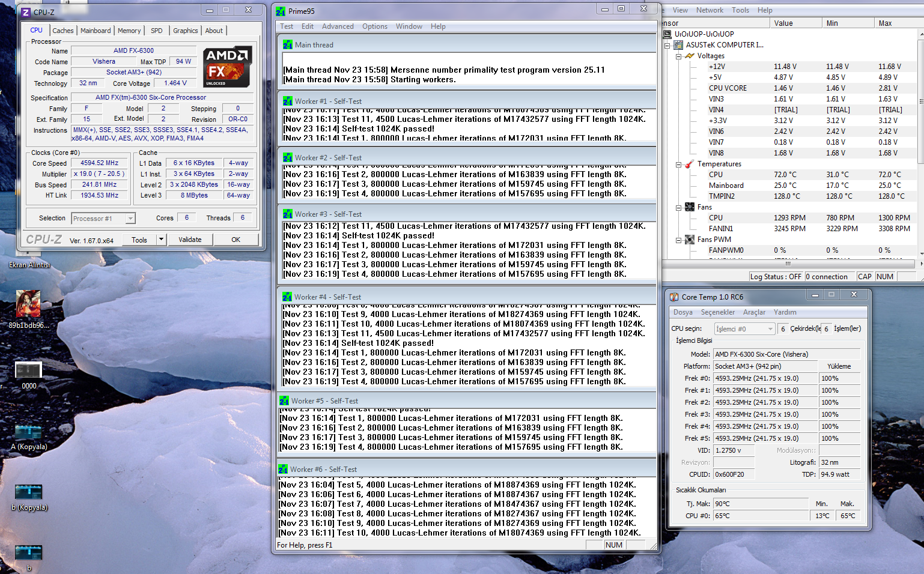Open the İşlemci #0 CPU dropdown

tap(770, 329)
